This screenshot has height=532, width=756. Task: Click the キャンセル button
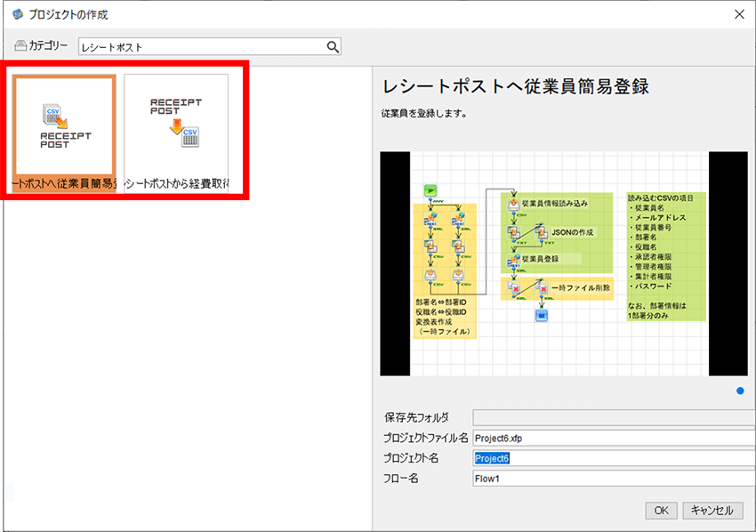712,511
